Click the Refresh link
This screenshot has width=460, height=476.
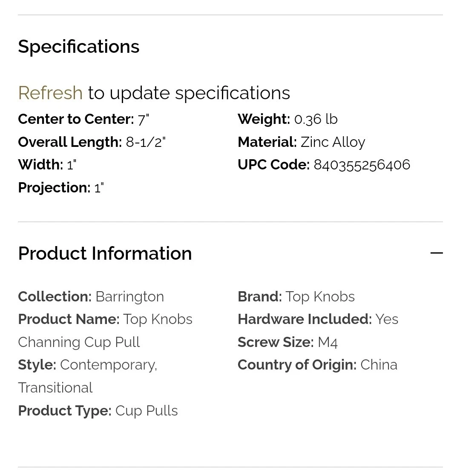click(50, 93)
